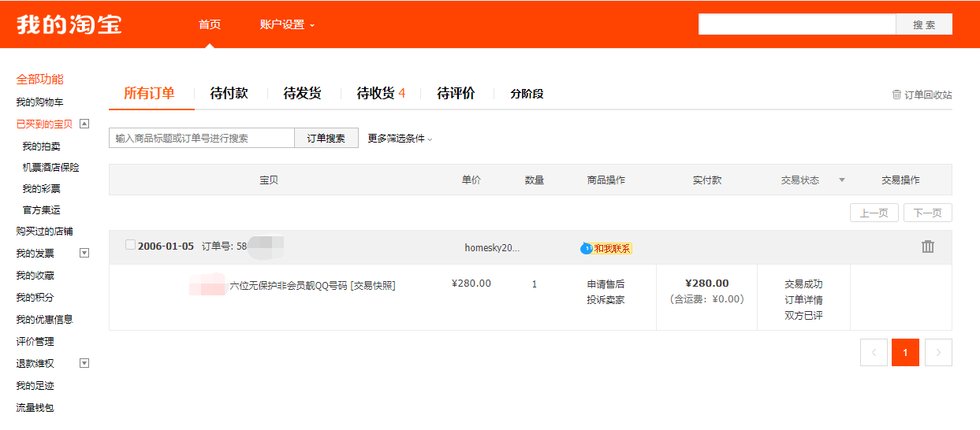Focus the top header search field
This screenshot has height=430, width=980.
click(x=797, y=24)
